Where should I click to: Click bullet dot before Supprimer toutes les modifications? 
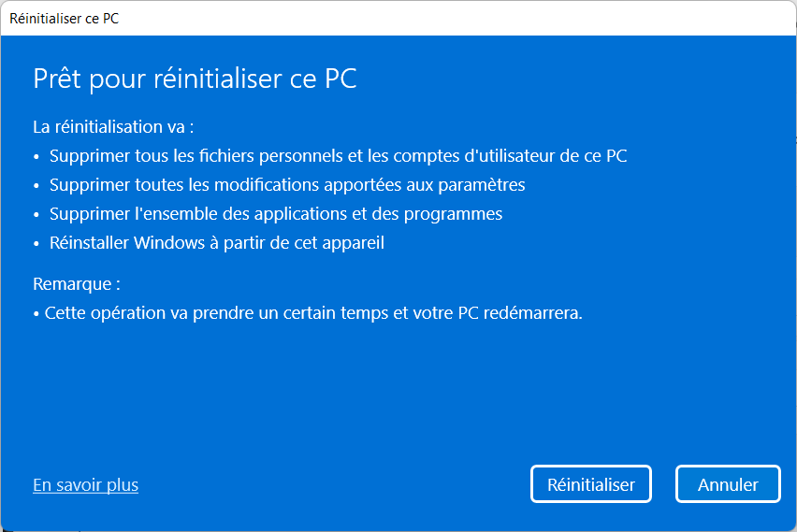pyautogui.click(x=36, y=186)
